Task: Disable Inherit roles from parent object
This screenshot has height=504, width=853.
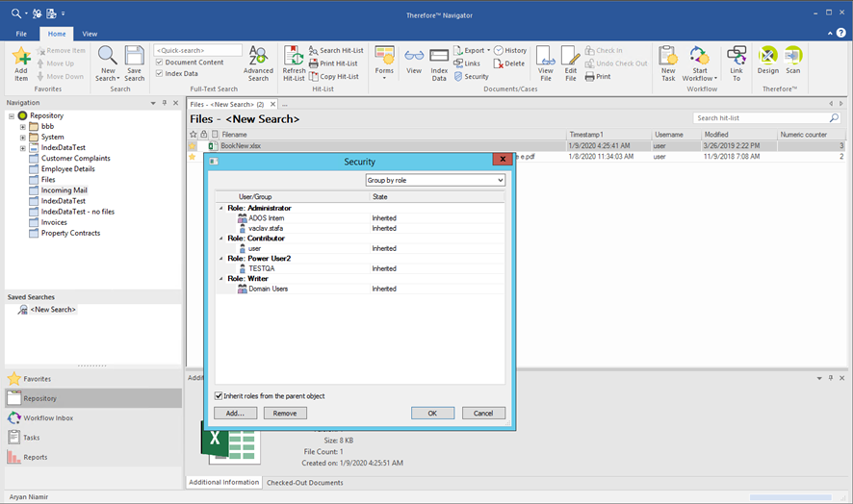Action: [x=219, y=395]
